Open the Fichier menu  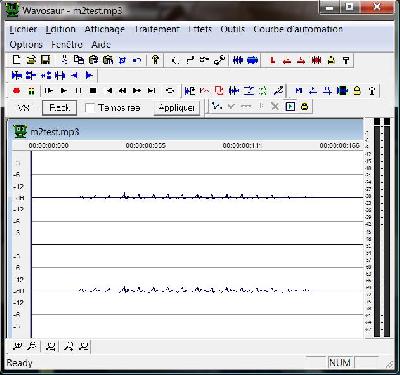click(23, 29)
